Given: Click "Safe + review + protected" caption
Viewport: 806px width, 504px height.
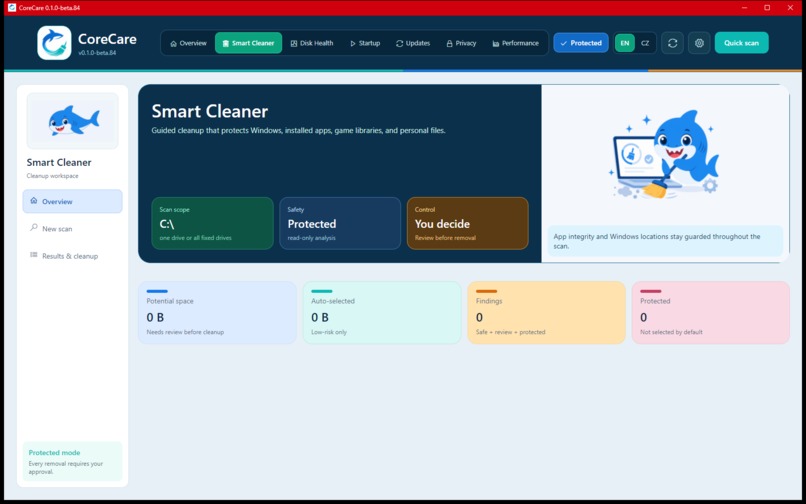Looking at the screenshot, I should [x=510, y=332].
